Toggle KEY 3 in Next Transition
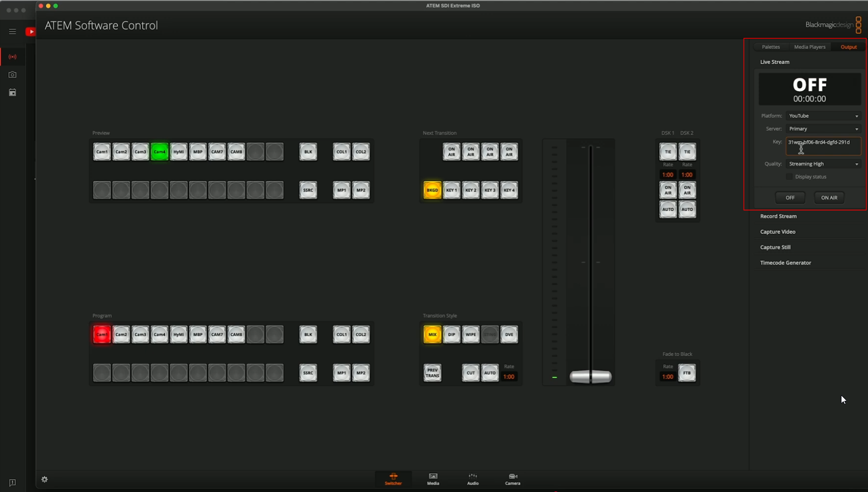 490,190
